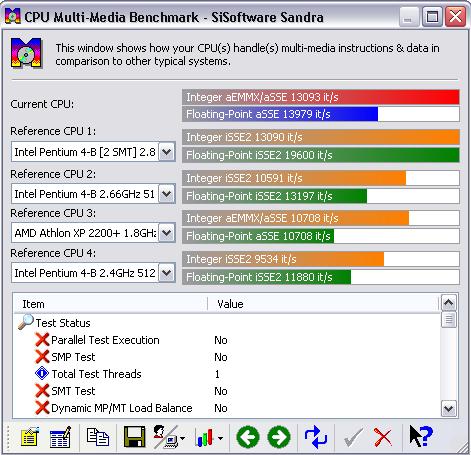This screenshot has width=471, height=455.
Task: Refresh benchmark with the blue arrows icon
Action: (x=316, y=437)
